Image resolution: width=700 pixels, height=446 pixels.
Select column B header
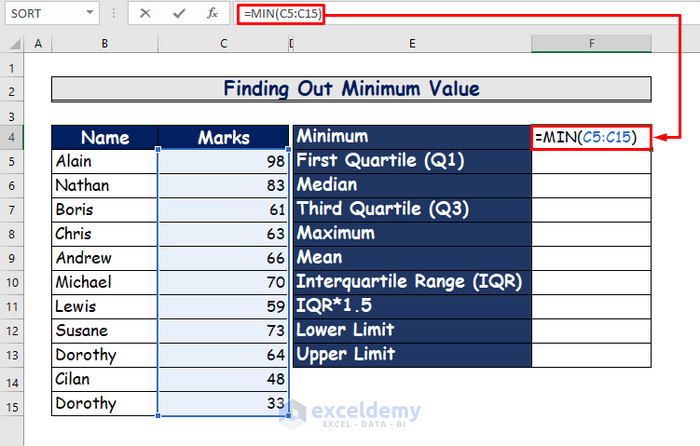tap(104, 44)
